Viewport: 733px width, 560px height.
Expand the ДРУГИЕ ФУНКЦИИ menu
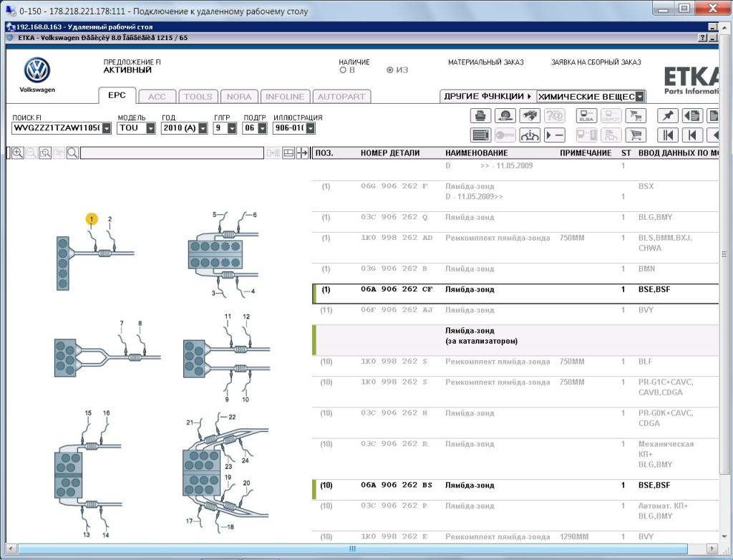tap(487, 97)
